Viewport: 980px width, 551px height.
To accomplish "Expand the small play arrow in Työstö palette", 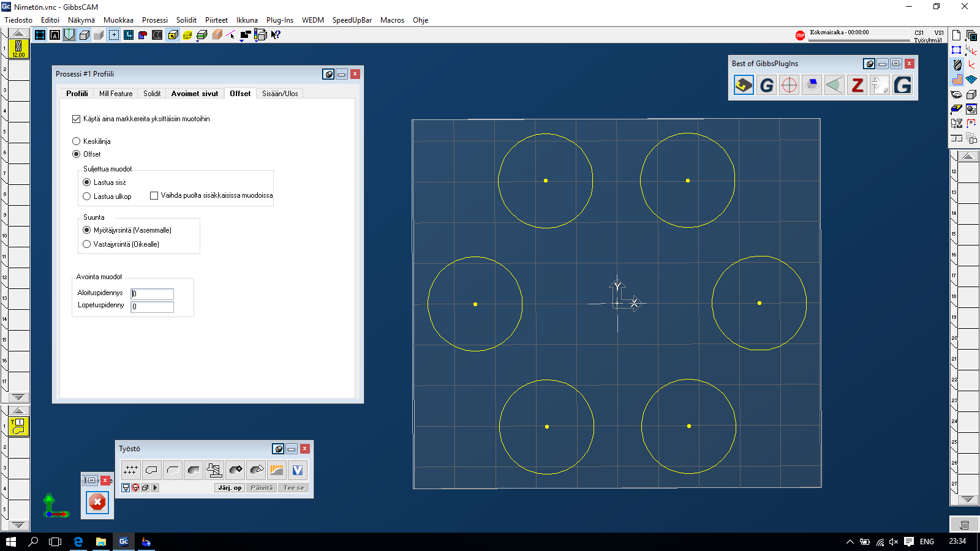I will [156, 488].
